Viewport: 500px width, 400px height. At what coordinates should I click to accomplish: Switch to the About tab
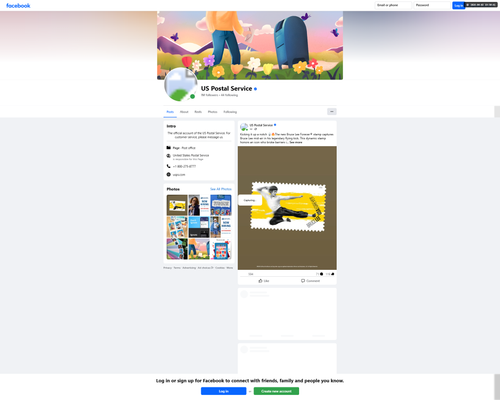pyautogui.click(x=184, y=112)
